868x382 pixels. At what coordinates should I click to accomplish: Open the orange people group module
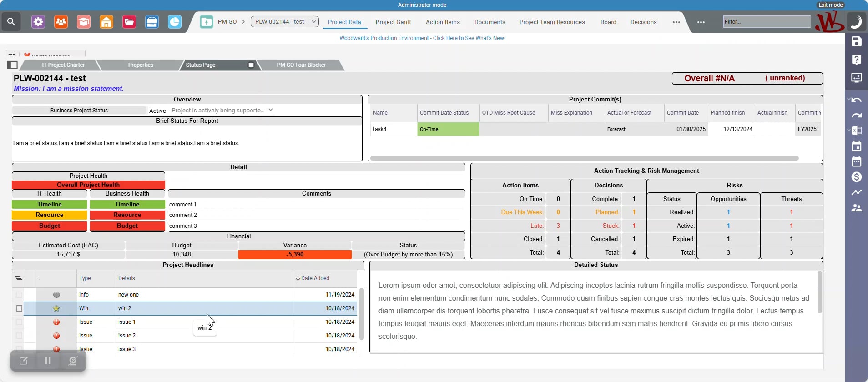(61, 22)
